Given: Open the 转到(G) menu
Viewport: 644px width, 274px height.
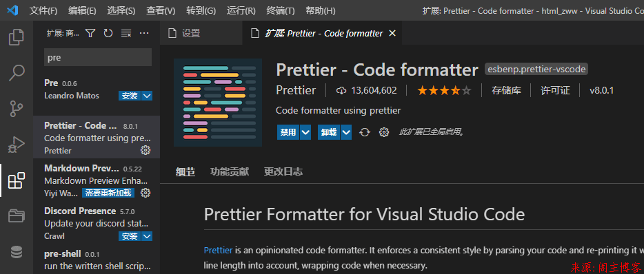Looking at the screenshot, I should 201,10.
